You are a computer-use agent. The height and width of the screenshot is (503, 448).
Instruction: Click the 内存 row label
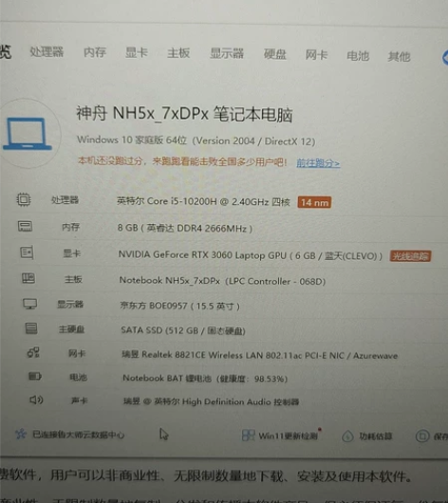point(70,227)
